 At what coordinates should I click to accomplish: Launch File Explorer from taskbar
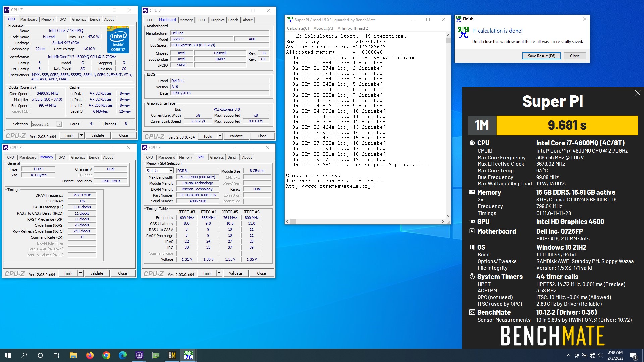73,355
